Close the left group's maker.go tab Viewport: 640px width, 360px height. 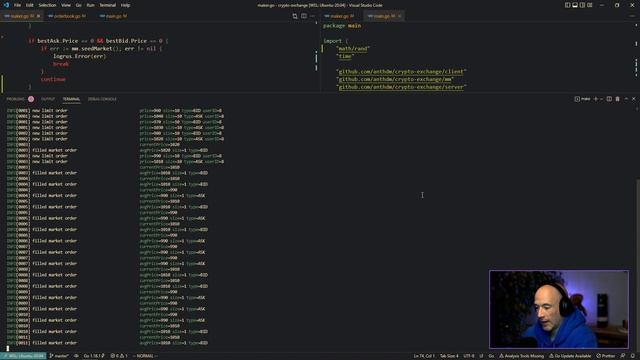click(39, 16)
